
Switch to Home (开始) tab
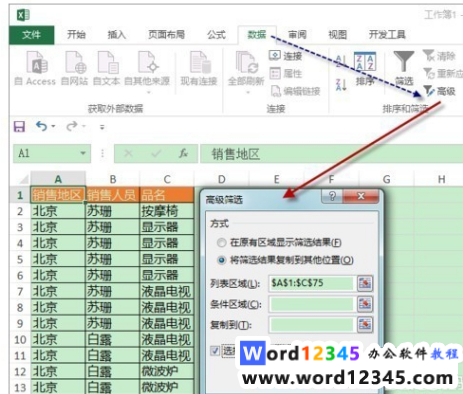click(x=76, y=35)
